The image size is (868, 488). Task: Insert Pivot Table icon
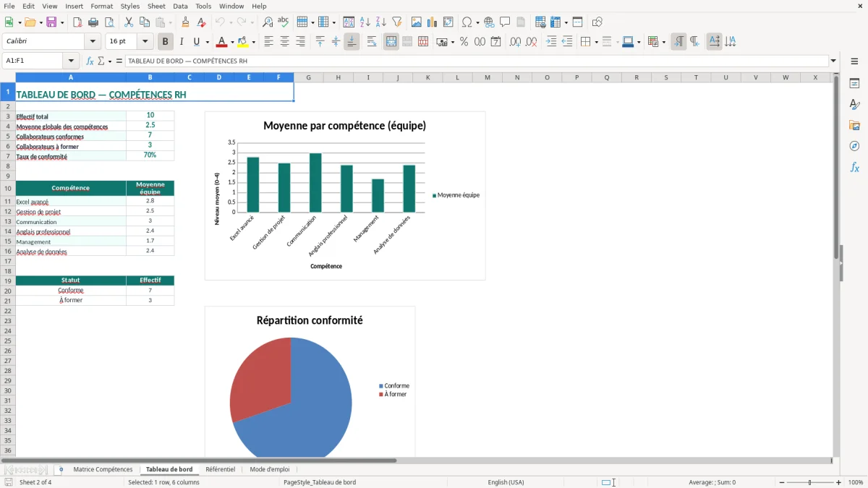coord(448,22)
